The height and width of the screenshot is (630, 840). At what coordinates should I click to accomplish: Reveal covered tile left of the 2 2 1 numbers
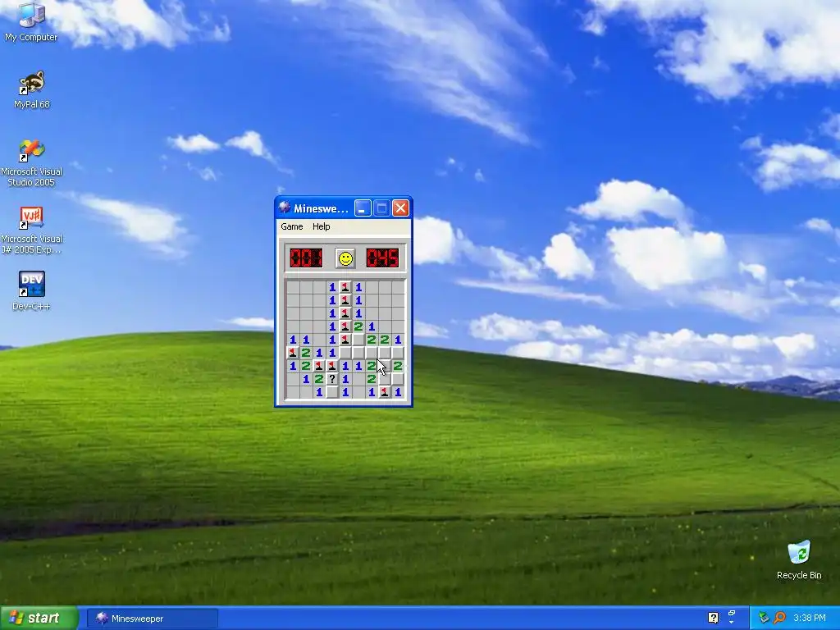point(358,339)
